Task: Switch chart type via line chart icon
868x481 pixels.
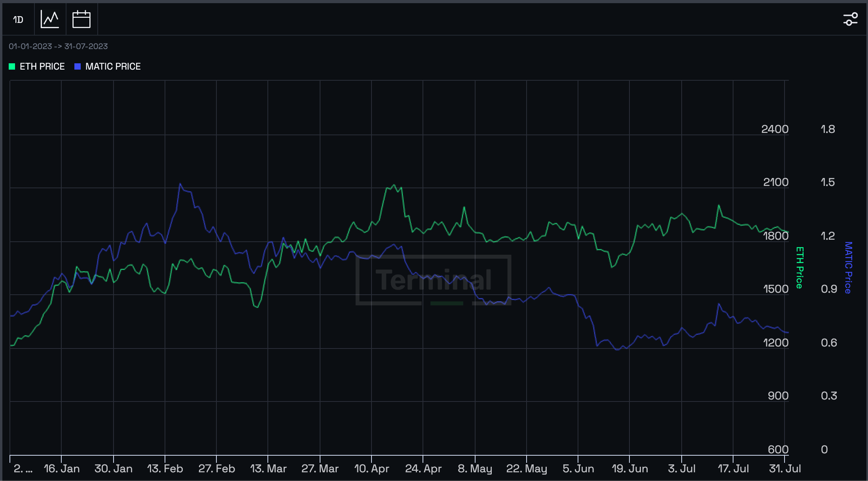Action: [50, 19]
